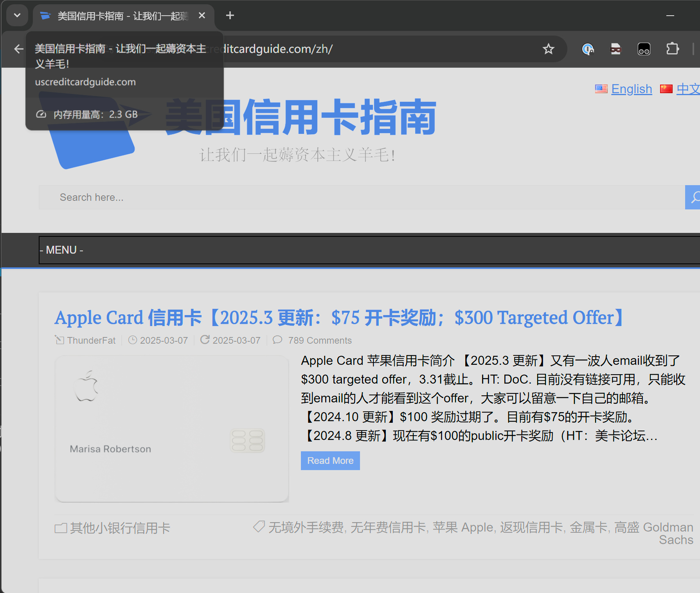Switch site language to English

coord(631,89)
